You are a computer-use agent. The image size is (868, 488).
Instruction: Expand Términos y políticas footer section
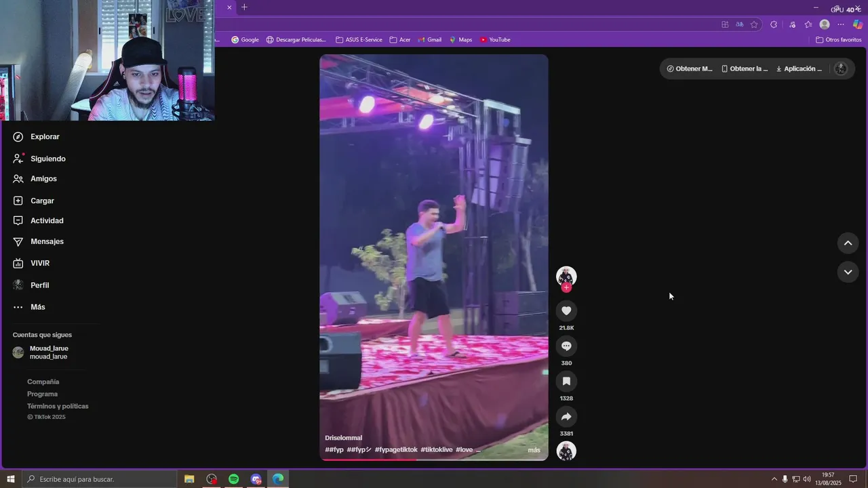click(x=58, y=406)
